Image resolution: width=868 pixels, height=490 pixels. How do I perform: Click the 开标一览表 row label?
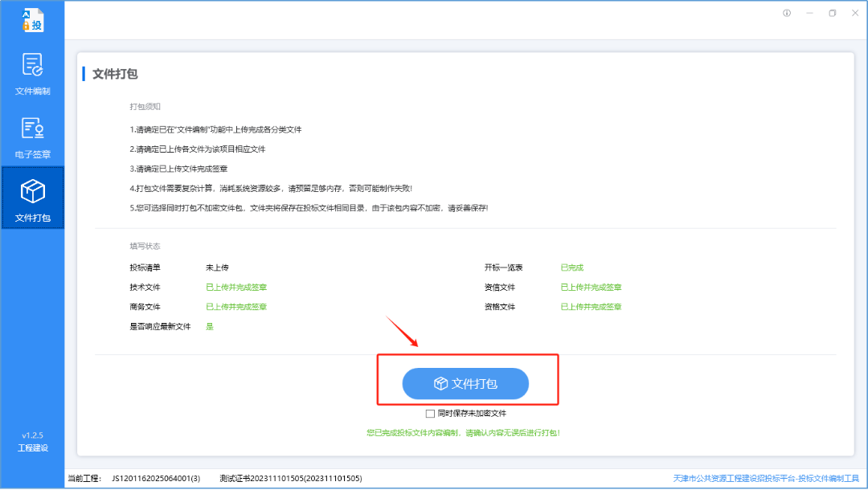click(503, 267)
